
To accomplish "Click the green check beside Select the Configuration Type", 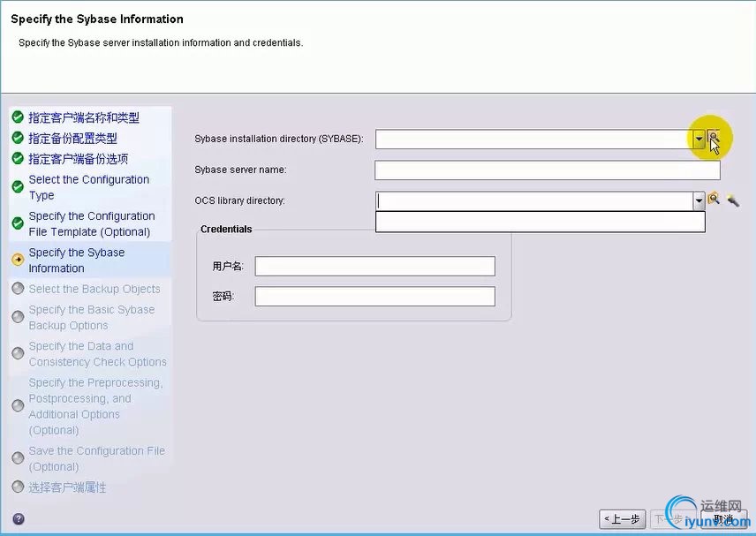I will point(18,186).
